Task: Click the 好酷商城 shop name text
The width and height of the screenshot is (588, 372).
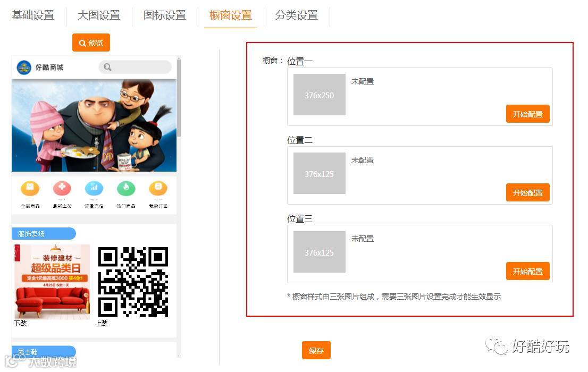Action: [x=49, y=67]
